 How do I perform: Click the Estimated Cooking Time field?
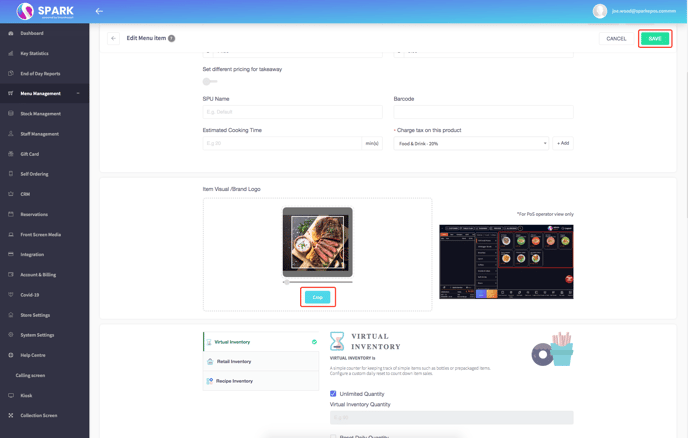(x=282, y=144)
